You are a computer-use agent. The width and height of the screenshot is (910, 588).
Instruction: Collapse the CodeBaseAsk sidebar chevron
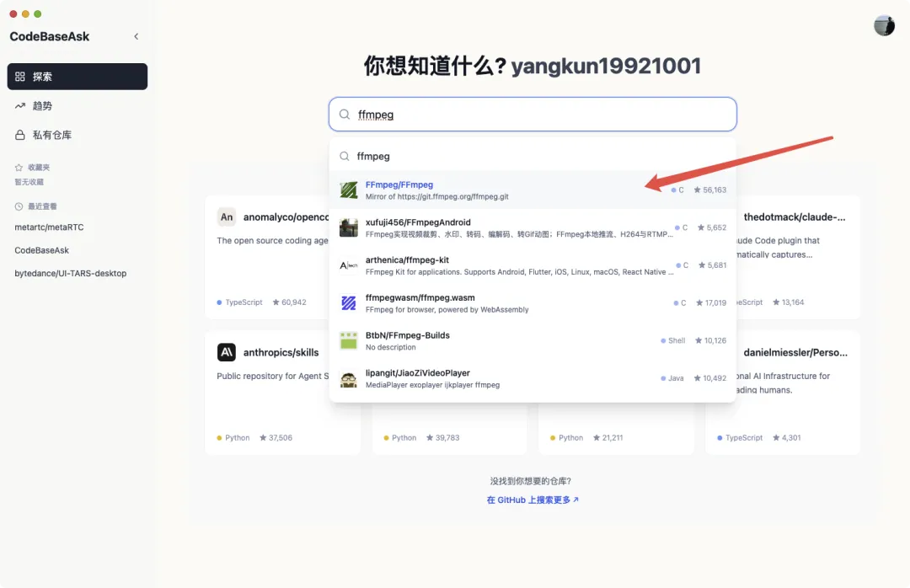coord(136,36)
